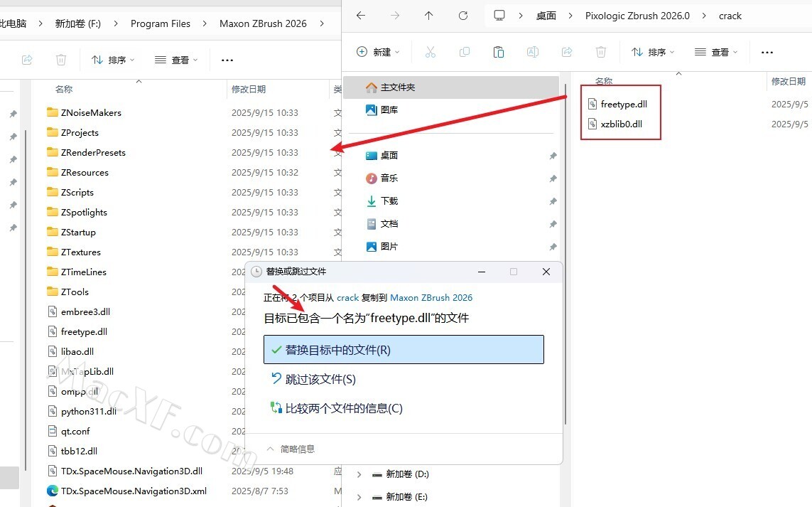Expand 简略信息 details in replace dialog
This screenshot has width=812, height=507.
pos(291,449)
